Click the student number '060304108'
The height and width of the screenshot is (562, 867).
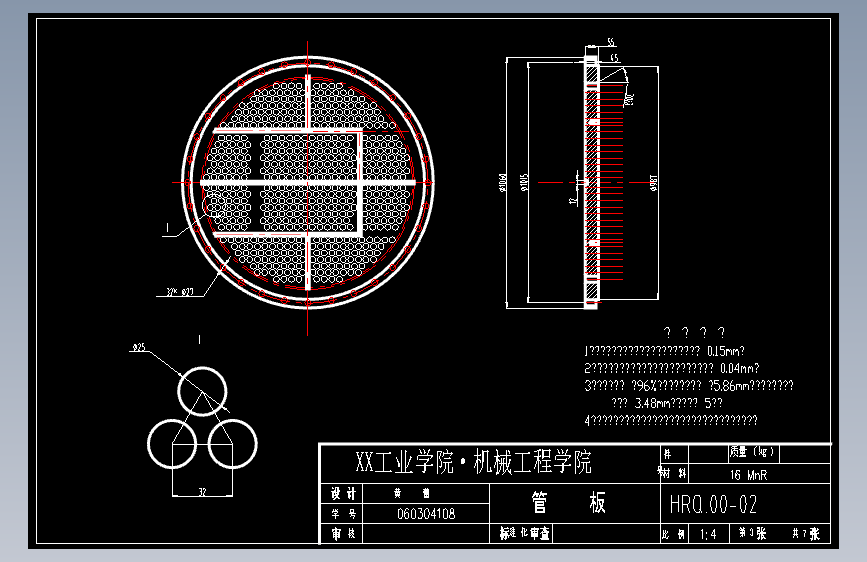pyautogui.click(x=426, y=514)
